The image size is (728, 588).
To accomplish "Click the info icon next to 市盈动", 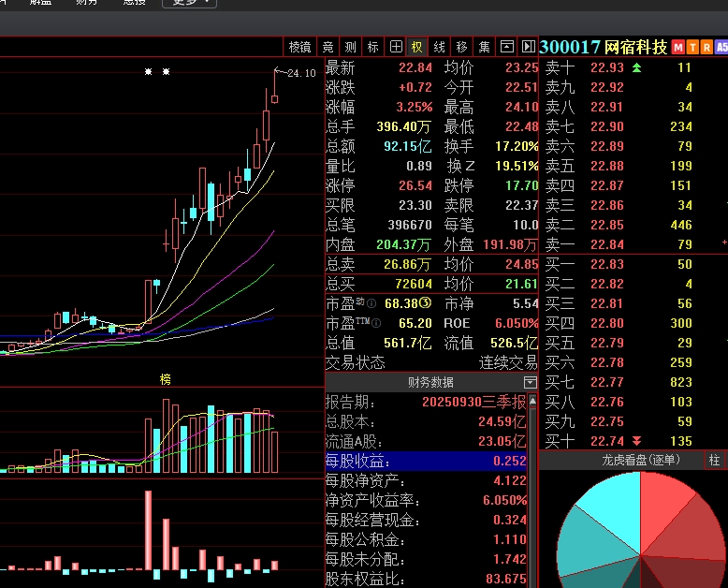I will (x=371, y=303).
